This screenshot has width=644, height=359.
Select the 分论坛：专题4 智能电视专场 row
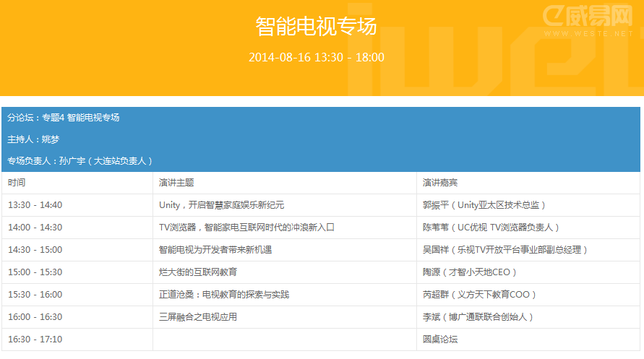pos(64,118)
